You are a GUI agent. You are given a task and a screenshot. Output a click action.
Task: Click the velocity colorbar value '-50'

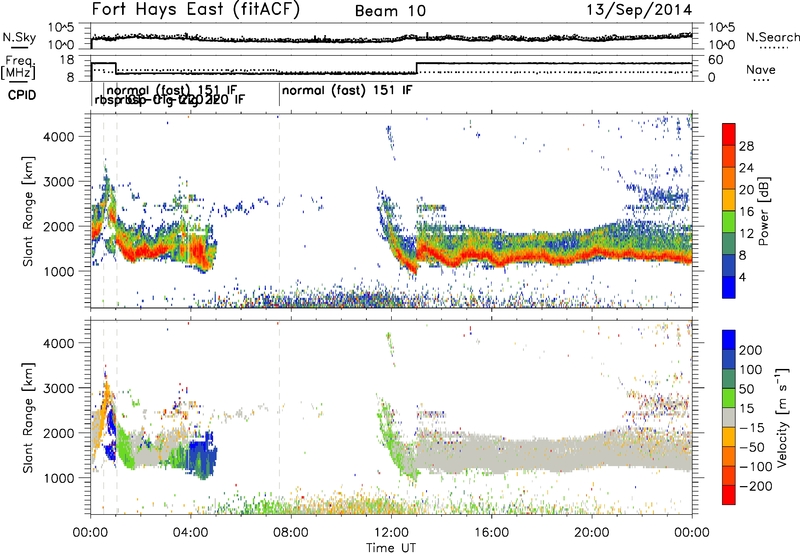click(x=752, y=447)
